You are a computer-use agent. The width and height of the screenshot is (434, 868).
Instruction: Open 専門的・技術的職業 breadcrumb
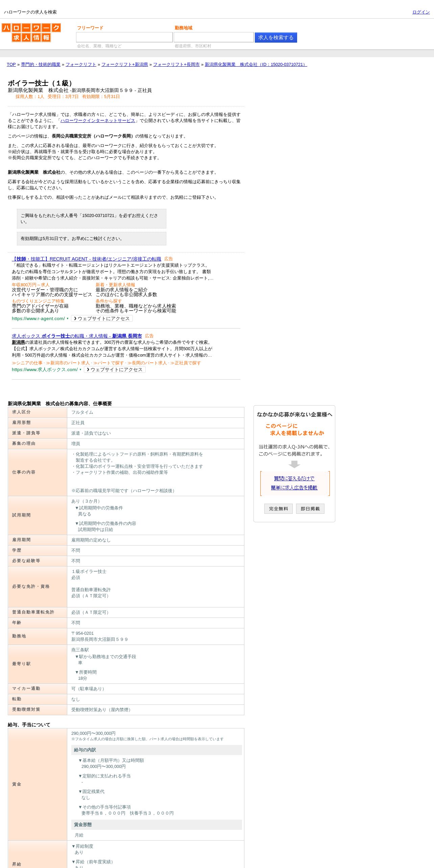click(x=41, y=65)
